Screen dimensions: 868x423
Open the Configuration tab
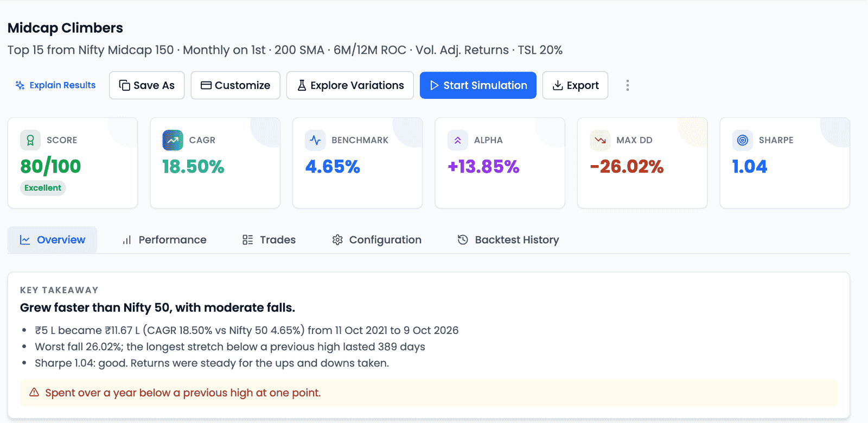(376, 240)
